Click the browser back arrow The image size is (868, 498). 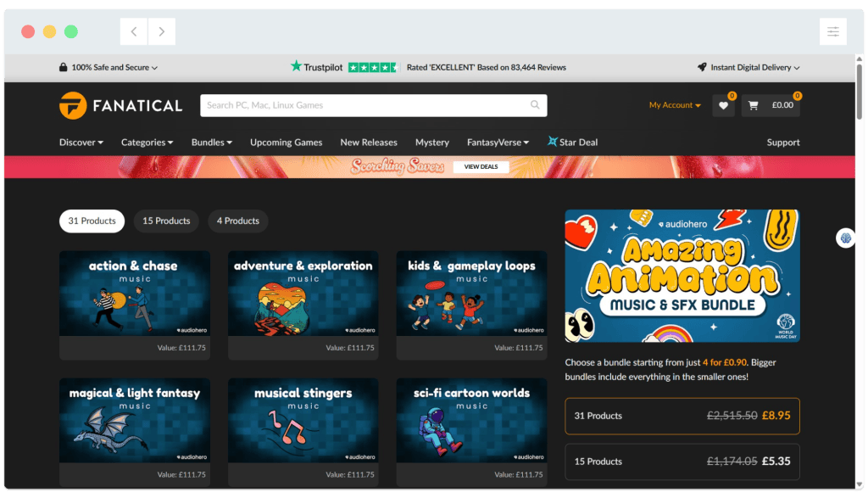click(x=134, y=31)
